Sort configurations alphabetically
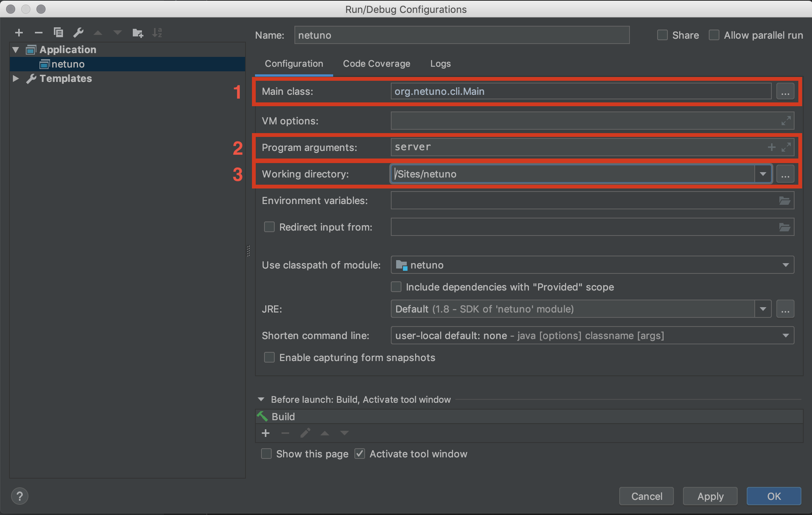This screenshot has width=812, height=515. (157, 33)
